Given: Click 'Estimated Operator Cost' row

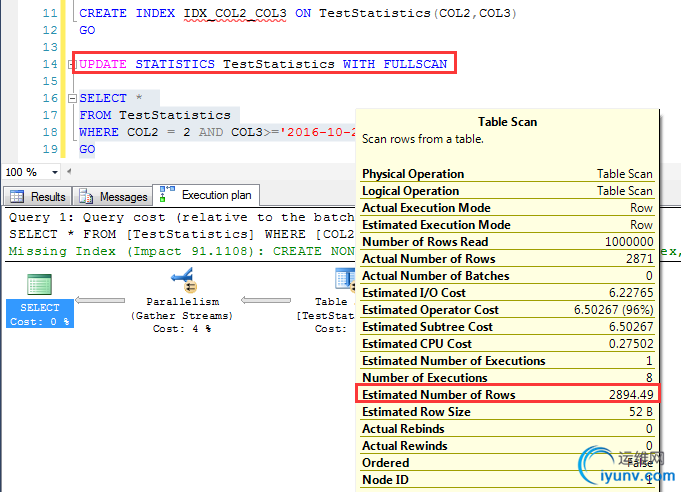Looking at the screenshot, I should pos(507,310).
